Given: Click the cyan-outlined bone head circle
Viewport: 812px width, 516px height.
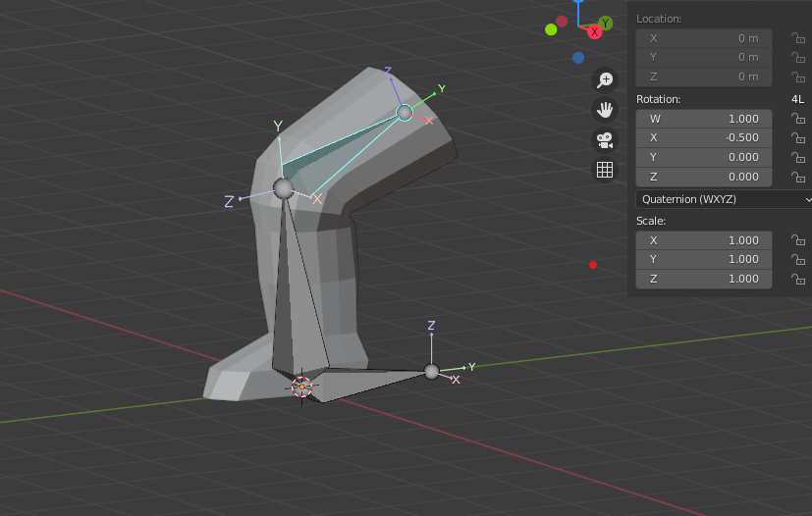Looking at the screenshot, I should click(405, 112).
